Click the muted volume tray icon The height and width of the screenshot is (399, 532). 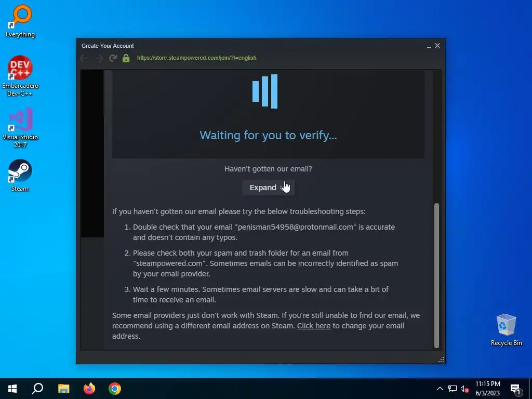coord(464,389)
